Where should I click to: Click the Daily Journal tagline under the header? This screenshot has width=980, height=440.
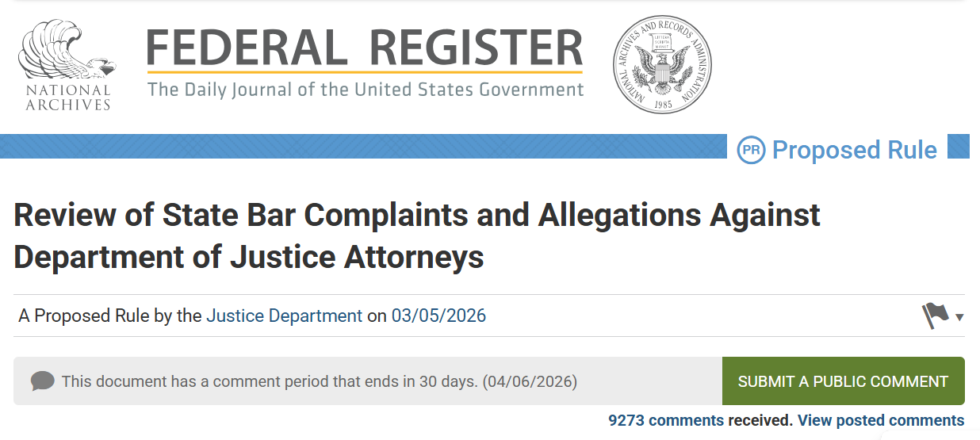(x=366, y=89)
